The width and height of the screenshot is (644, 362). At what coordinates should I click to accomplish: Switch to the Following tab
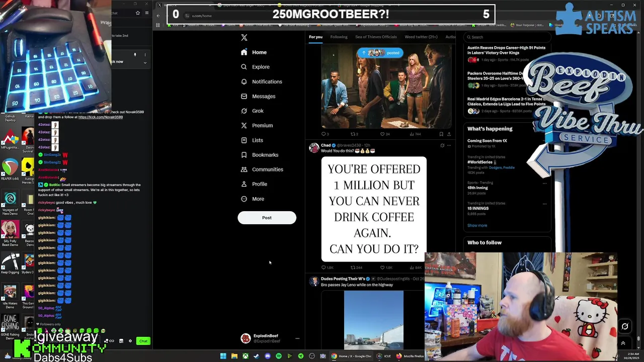[339, 37]
